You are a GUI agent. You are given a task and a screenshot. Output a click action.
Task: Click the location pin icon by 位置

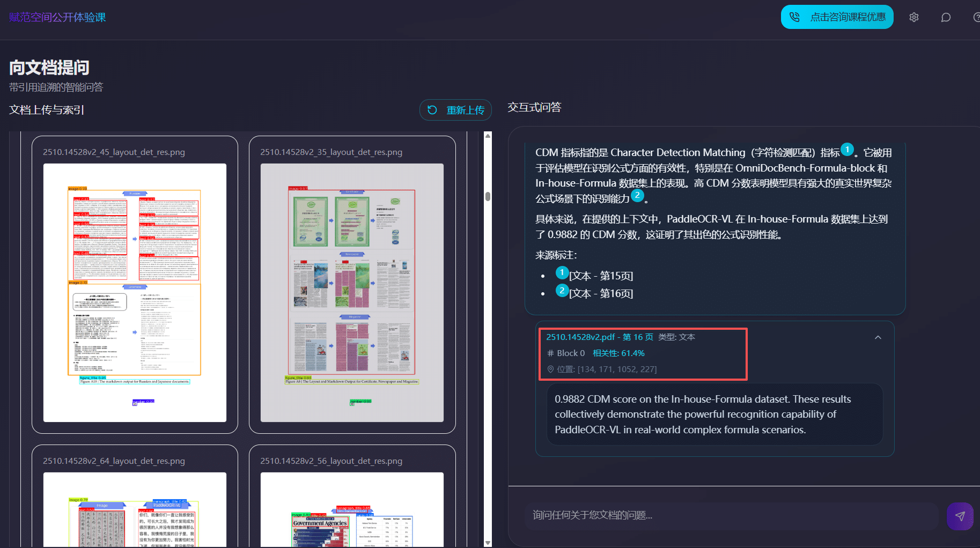550,369
